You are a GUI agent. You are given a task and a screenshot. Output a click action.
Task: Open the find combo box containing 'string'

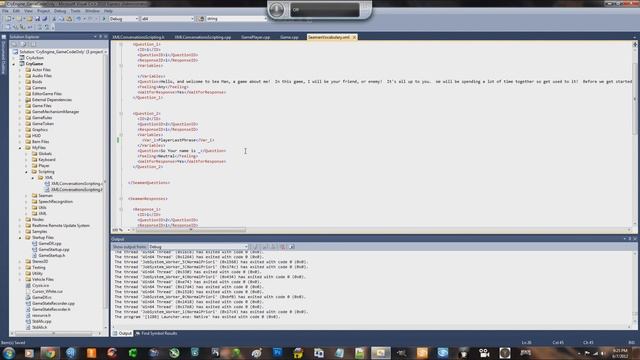tap(236, 19)
